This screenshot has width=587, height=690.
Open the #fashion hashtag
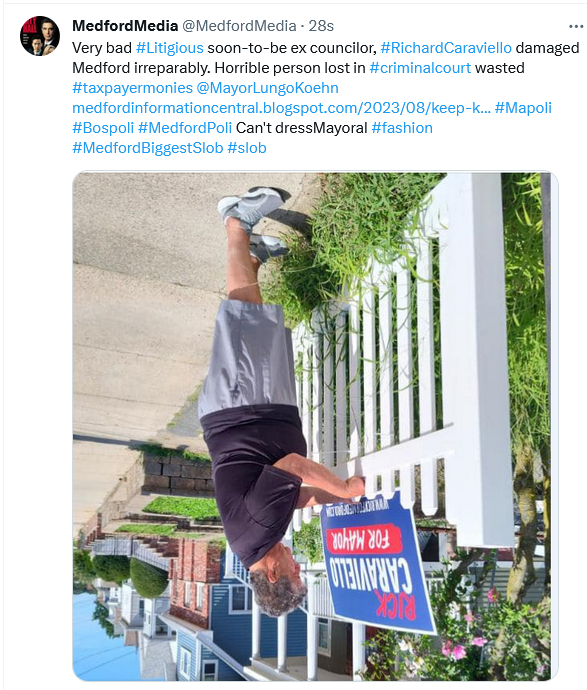[402, 128]
